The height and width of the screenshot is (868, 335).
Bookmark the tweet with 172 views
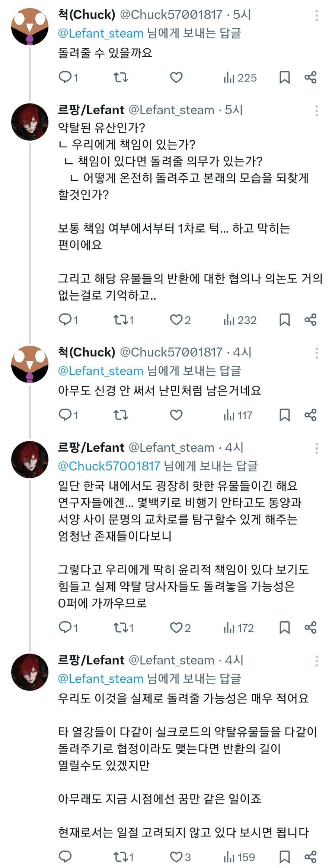pyautogui.click(x=284, y=628)
